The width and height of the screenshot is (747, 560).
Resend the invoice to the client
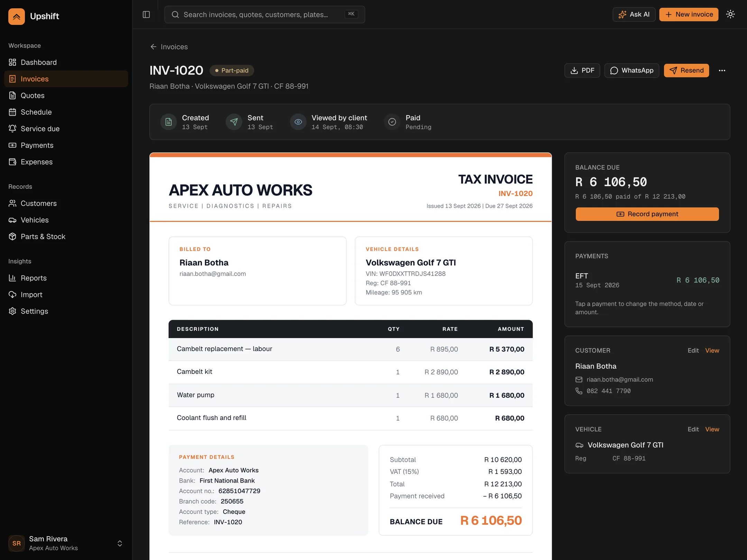(x=686, y=71)
